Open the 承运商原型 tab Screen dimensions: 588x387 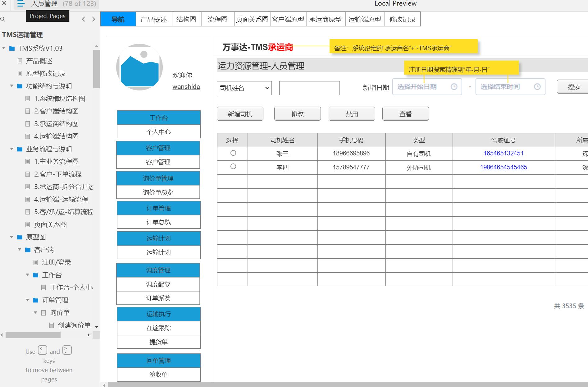click(326, 19)
